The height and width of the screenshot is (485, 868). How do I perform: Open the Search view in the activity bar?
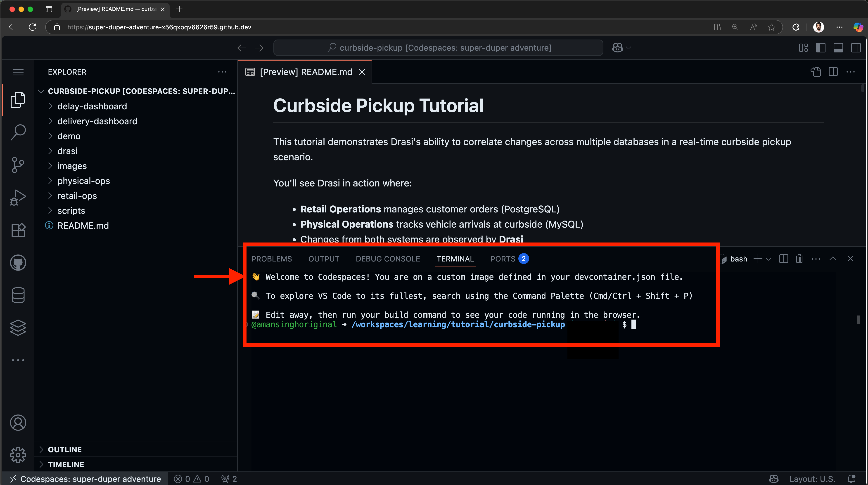(18, 132)
